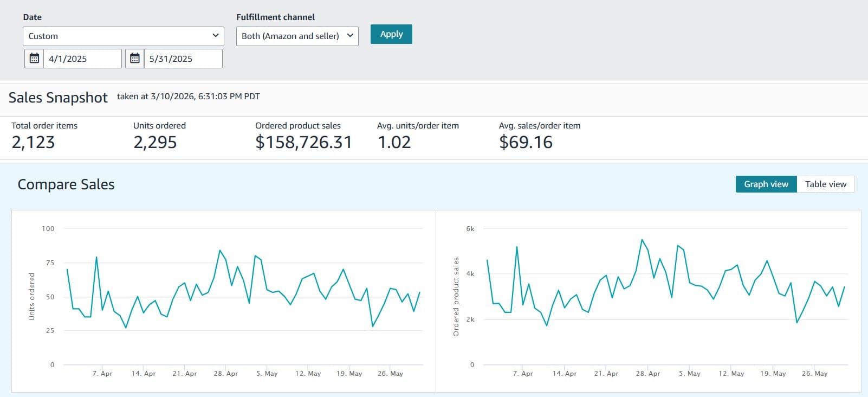Click the end date field 5/31/2025

point(182,59)
